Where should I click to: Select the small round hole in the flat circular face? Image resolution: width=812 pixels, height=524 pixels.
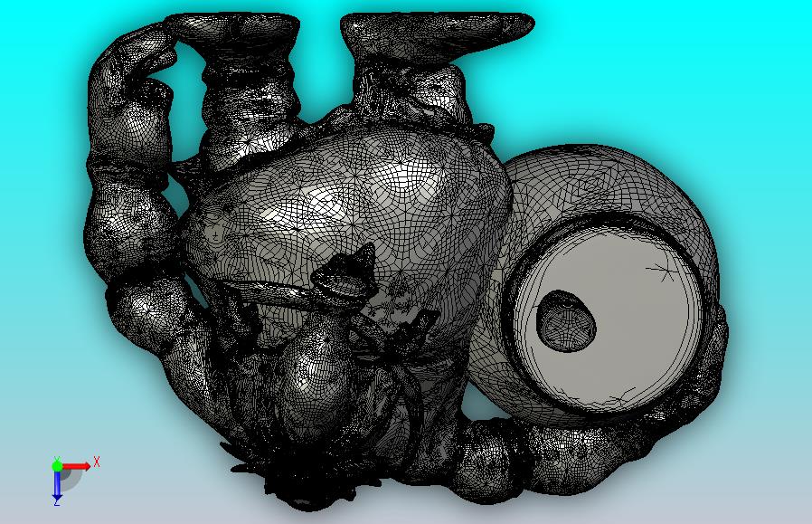565,321
